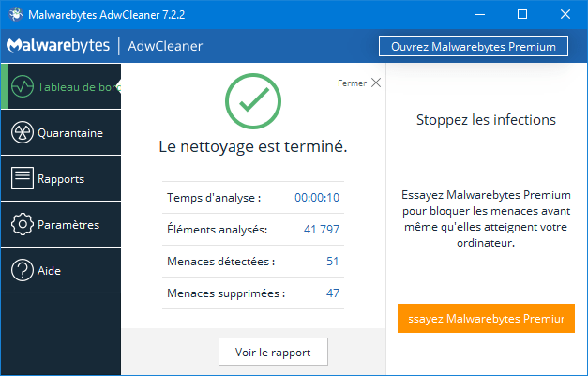This screenshot has height=376, width=588.
Task: Click the radiation Quarantaine icon
Action: point(23,132)
